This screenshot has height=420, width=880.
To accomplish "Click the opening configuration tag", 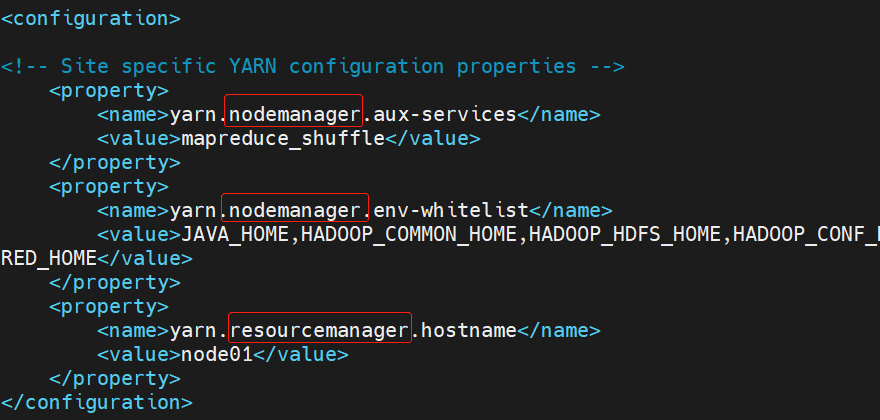I will [90, 19].
